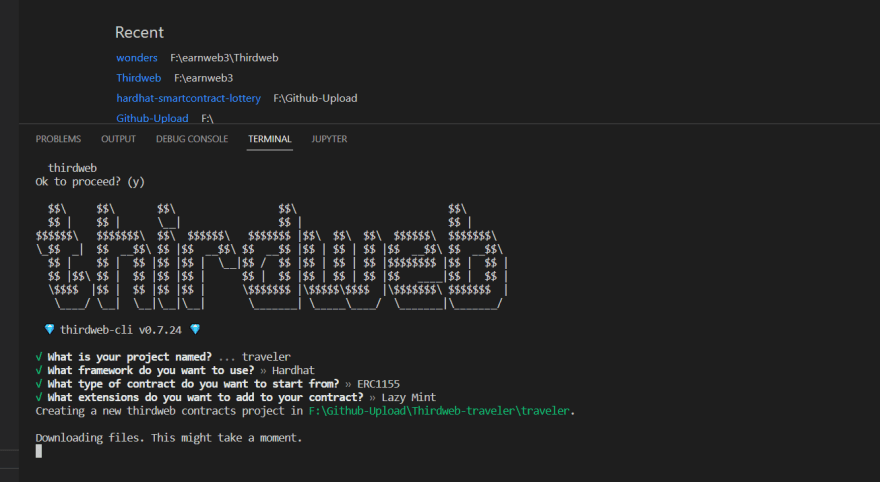This screenshot has height=482, width=880.
Task: Click 'What is your project named?' line
Action: click(x=130, y=357)
